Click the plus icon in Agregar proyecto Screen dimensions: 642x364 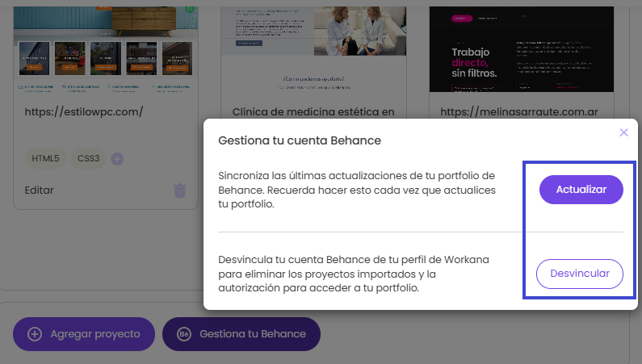coord(35,334)
